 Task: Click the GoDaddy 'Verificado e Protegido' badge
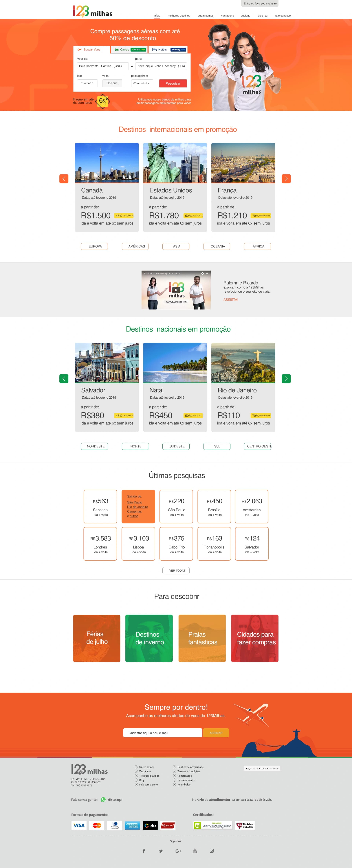pyautogui.click(x=212, y=825)
